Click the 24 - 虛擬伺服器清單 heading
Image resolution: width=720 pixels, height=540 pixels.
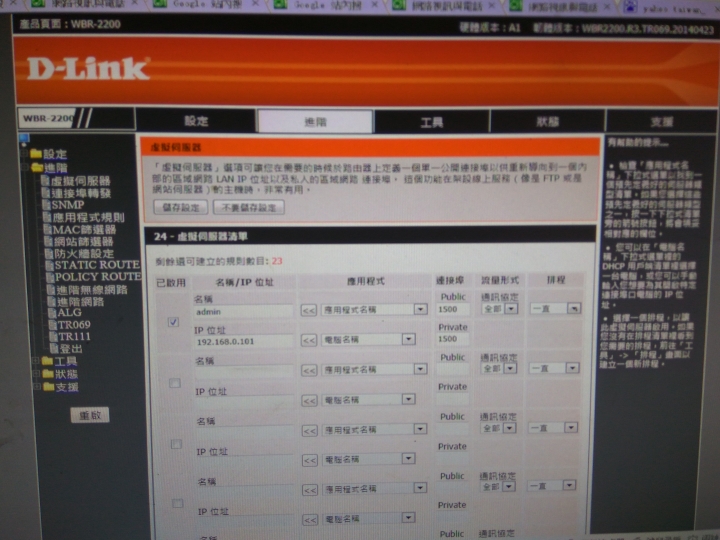tap(201, 236)
